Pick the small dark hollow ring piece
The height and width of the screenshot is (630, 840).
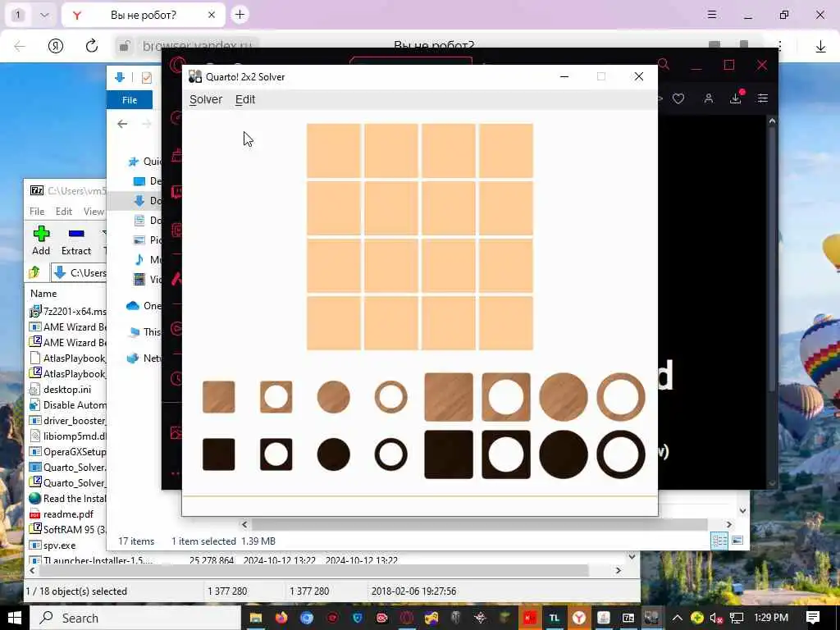(391, 454)
